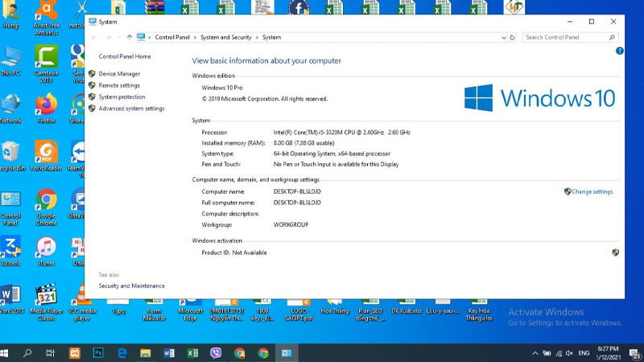Click the Windows activation shield icon

pos(615,253)
